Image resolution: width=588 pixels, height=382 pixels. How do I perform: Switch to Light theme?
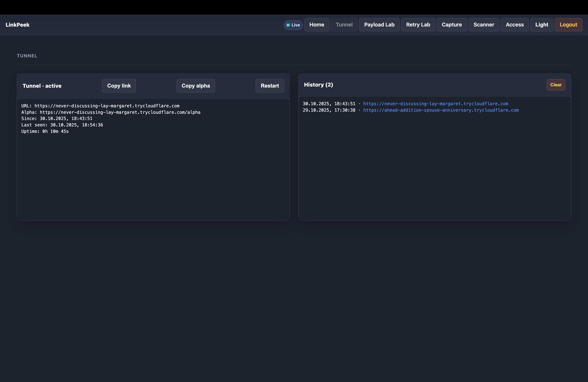[x=542, y=25]
